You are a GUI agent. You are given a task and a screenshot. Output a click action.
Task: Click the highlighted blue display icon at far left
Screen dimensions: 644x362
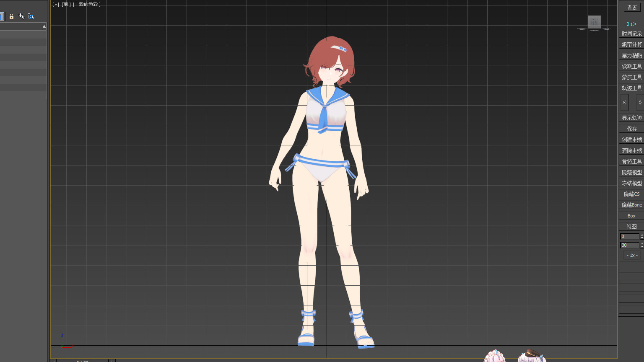pyautogui.click(x=2, y=16)
